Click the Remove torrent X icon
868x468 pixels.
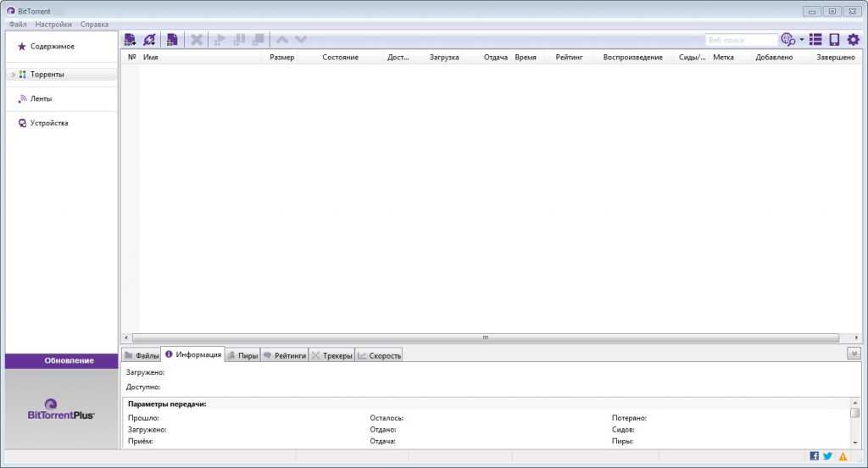point(197,39)
